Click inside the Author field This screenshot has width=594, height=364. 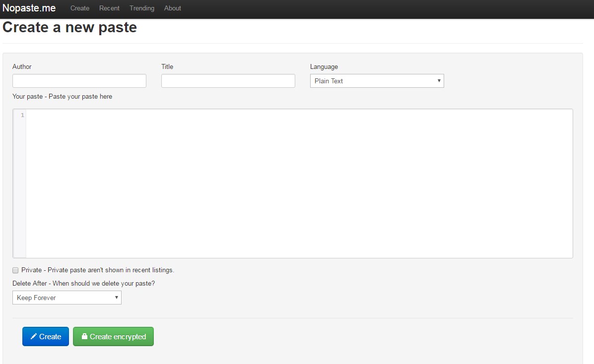79,80
